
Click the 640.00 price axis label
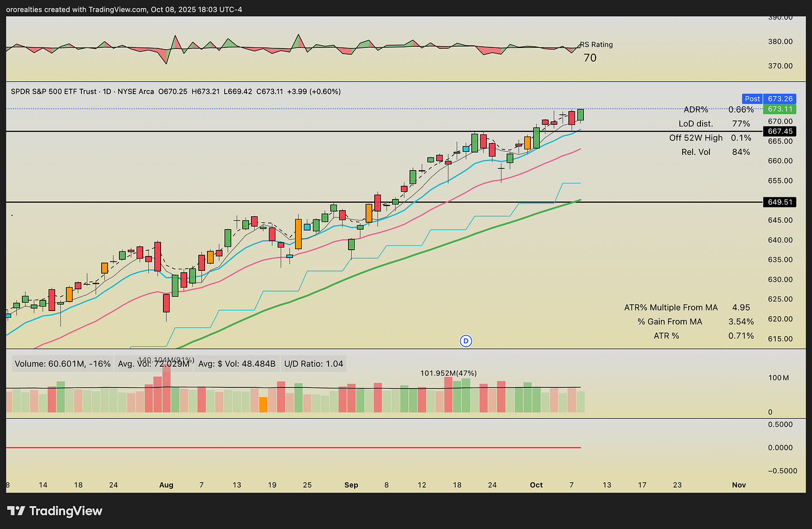tap(780, 240)
